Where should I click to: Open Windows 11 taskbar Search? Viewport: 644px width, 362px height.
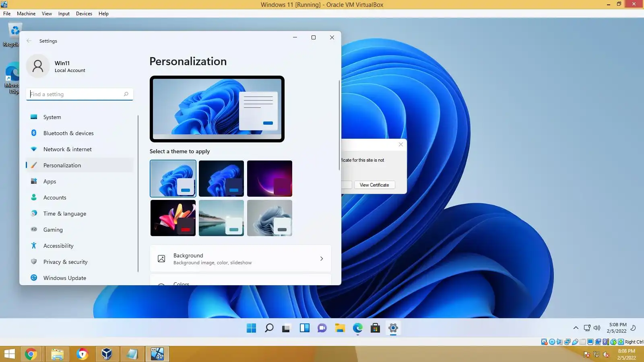269,328
